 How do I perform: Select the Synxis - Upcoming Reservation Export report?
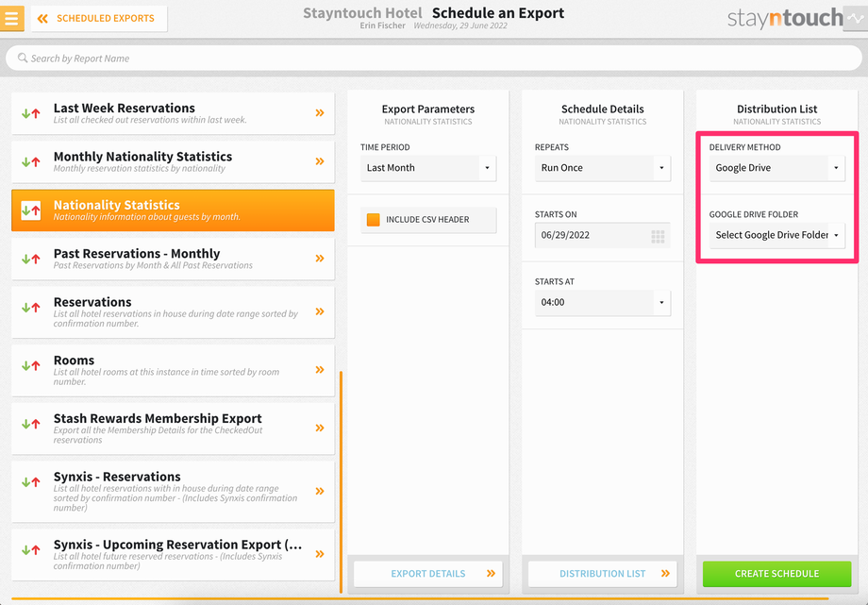pos(173,555)
